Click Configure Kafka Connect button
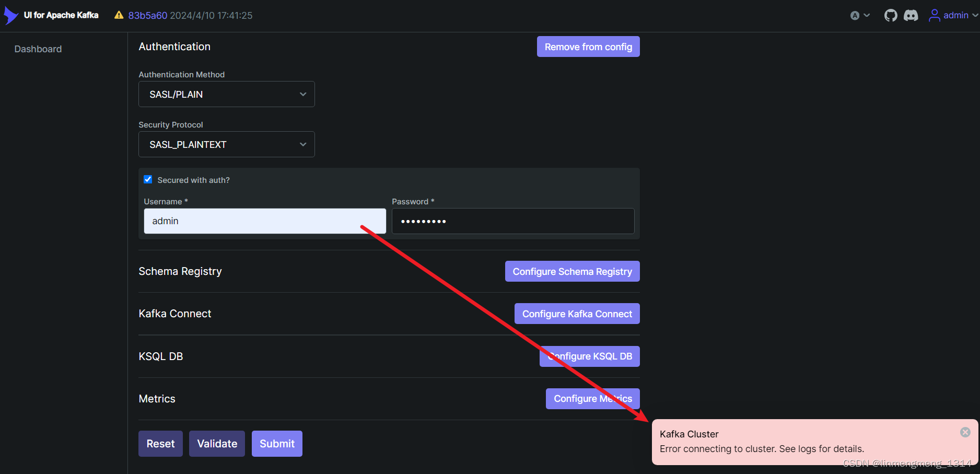The width and height of the screenshot is (980, 474). 577,314
